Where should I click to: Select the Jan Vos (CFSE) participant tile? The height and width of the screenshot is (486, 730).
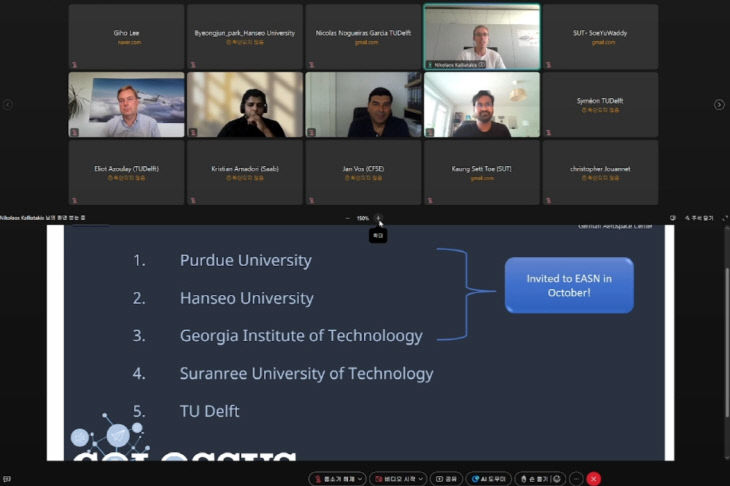[363, 172]
